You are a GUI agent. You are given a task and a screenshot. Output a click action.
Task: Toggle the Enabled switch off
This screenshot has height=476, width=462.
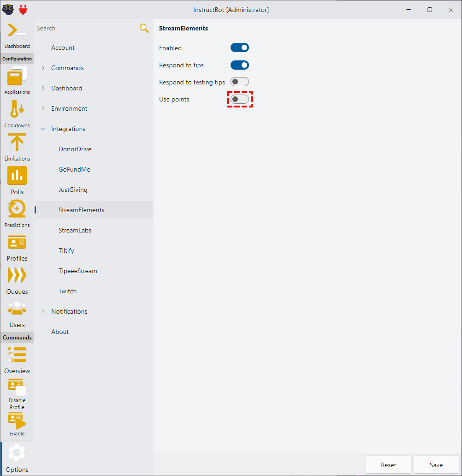tap(239, 48)
